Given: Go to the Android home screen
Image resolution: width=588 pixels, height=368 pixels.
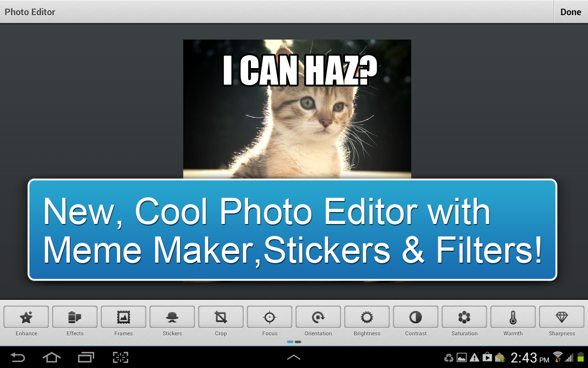Looking at the screenshot, I should 51,357.
